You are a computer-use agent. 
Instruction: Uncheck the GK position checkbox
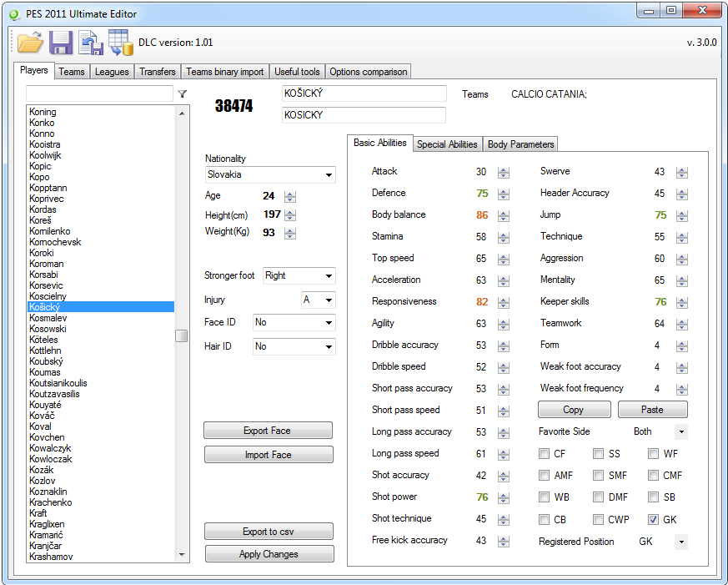(653, 519)
